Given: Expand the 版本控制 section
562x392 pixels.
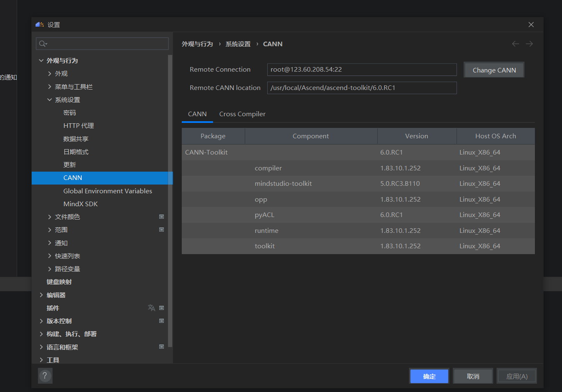Looking at the screenshot, I should [41, 321].
